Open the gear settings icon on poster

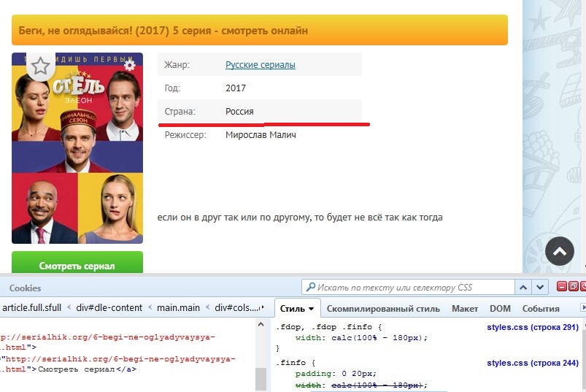coord(130,66)
